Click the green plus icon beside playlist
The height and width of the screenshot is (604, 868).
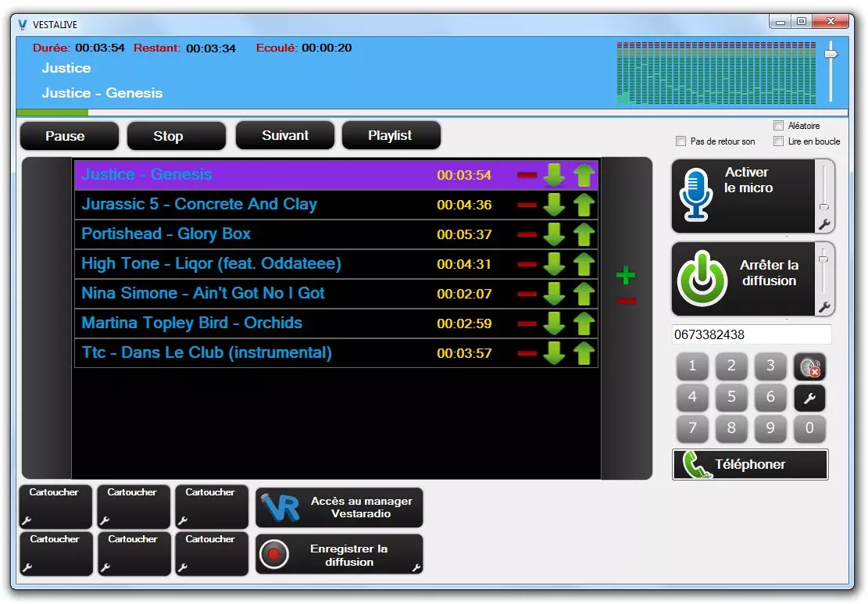625,275
